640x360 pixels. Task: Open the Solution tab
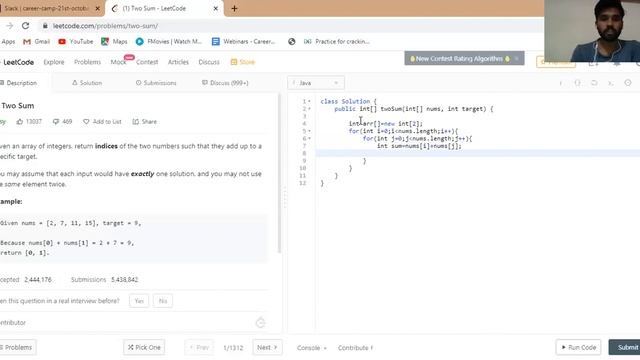point(87,83)
